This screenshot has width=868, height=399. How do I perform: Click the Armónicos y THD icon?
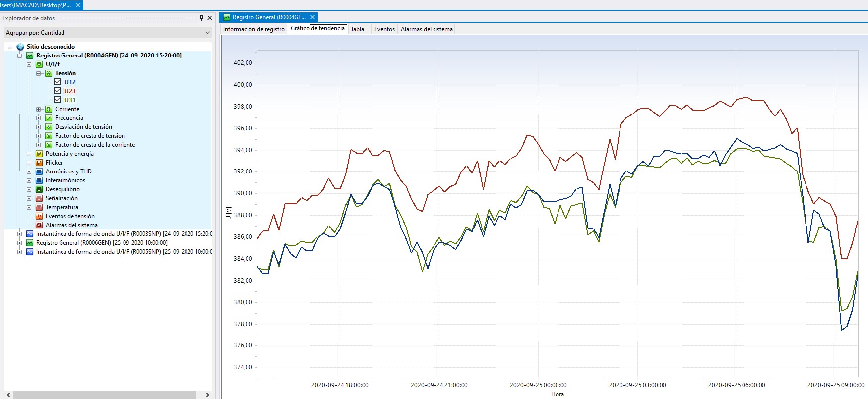(x=39, y=171)
